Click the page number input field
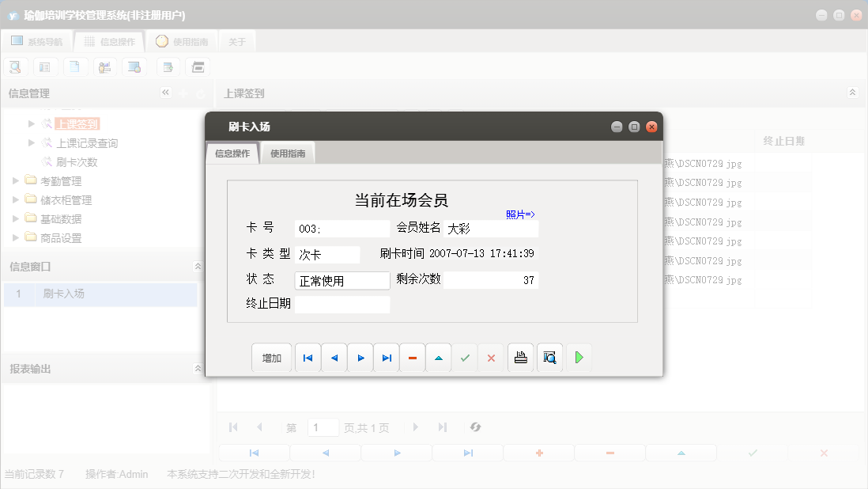The image size is (868, 489). (323, 427)
